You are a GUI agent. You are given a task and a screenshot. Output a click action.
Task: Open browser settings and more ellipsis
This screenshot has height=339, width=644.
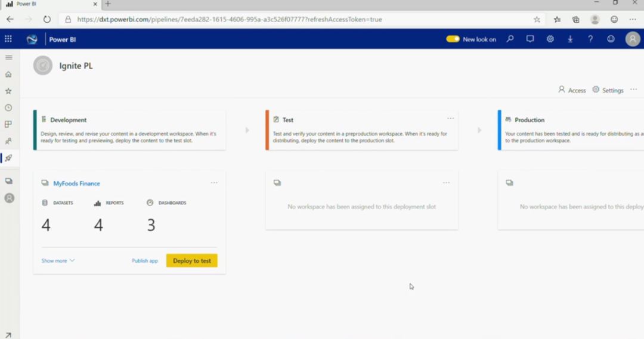pos(633,19)
